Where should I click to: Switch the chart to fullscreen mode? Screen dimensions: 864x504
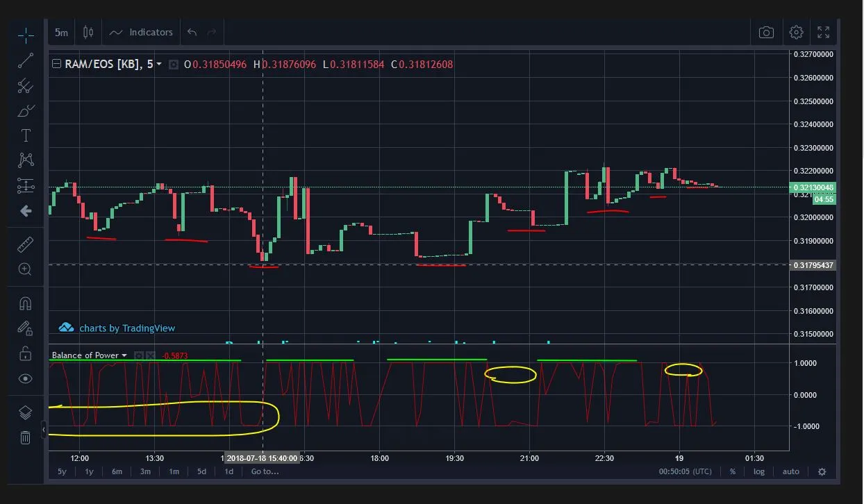point(824,32)
